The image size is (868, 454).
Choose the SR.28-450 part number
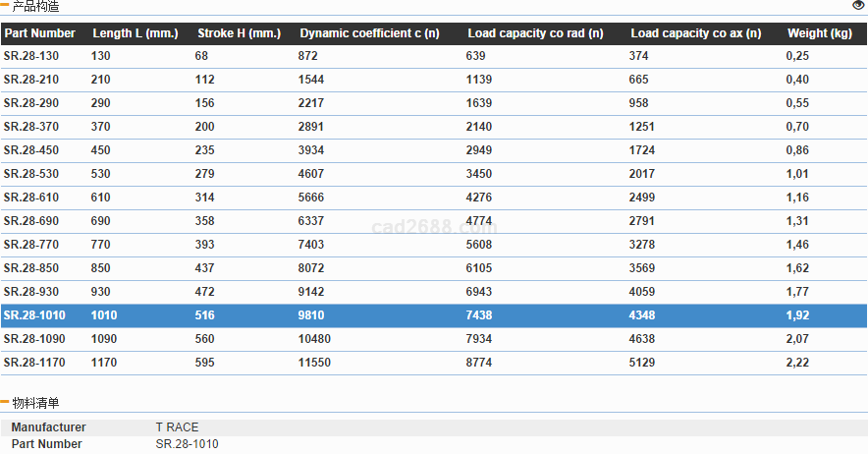coord(31,150)
